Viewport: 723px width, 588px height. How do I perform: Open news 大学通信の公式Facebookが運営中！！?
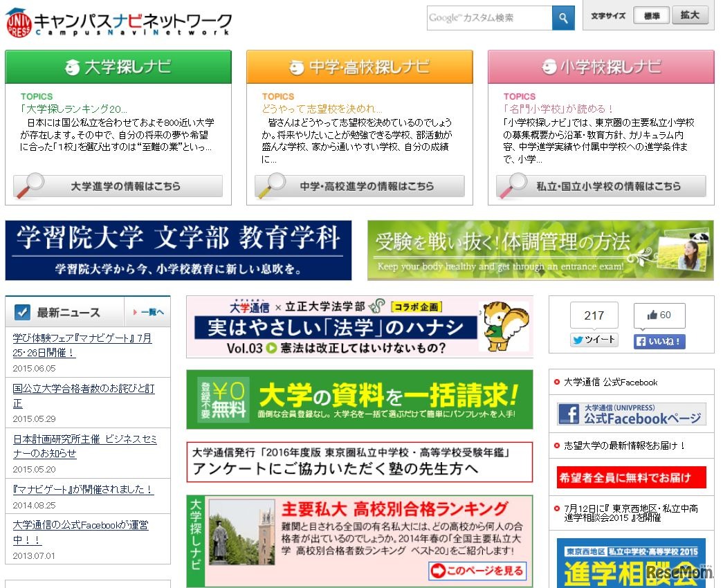pos(81,532)
